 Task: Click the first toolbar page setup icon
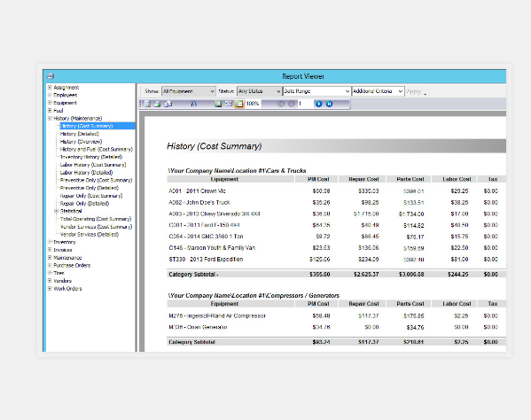coord(148,104)
